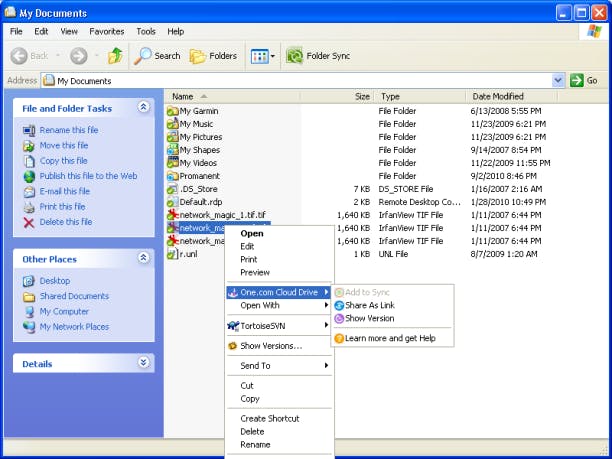Open the My Network Places link
612x459 pixels.
tap(73, 326)
